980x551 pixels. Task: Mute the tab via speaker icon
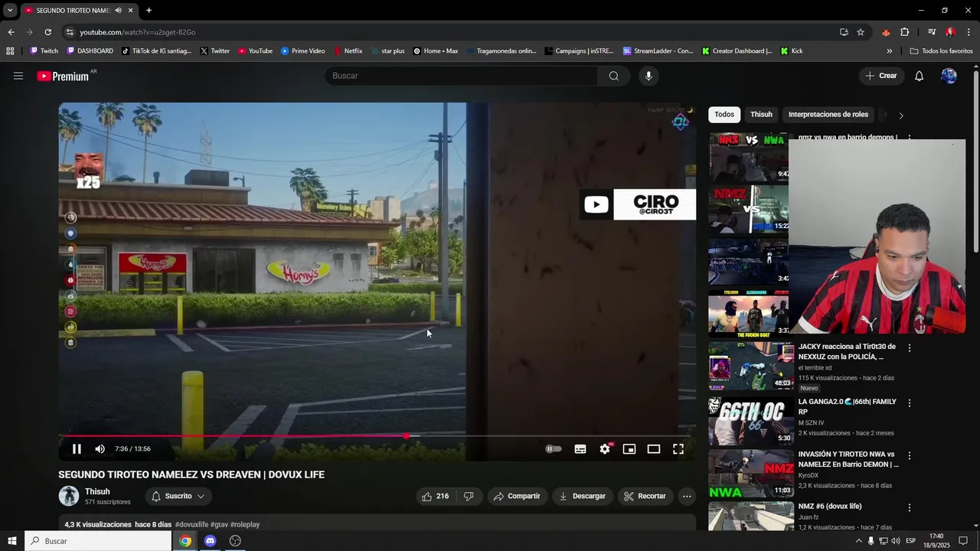click(118, 11)
